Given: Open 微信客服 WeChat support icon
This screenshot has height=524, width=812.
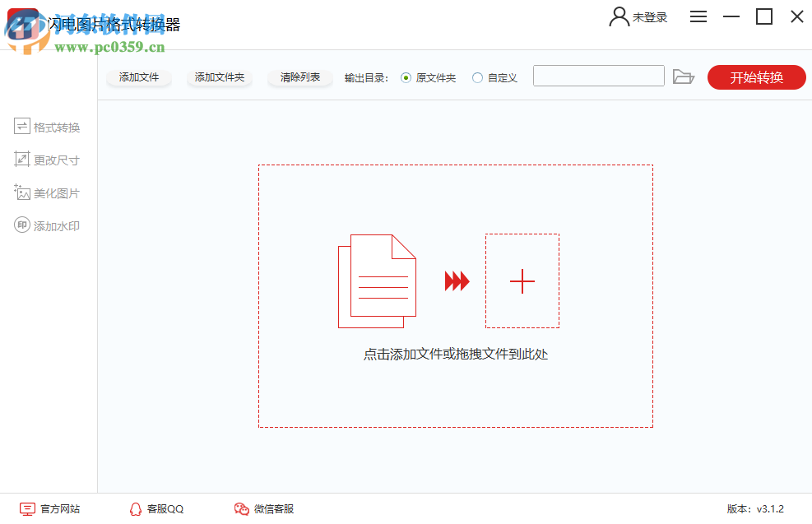Looking at the screenshot, I should click(240, 508).
